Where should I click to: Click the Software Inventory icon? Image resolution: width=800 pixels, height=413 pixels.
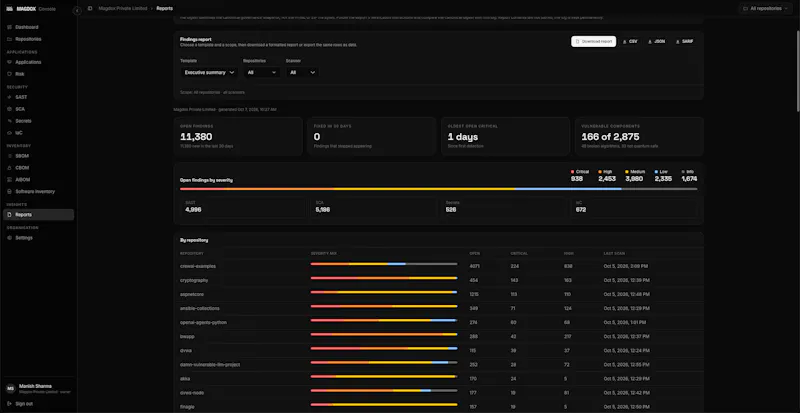10,191
